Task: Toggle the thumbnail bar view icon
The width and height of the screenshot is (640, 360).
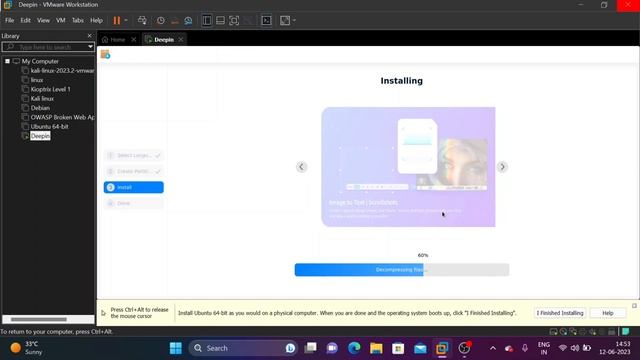Action: (x=220, y=20)
